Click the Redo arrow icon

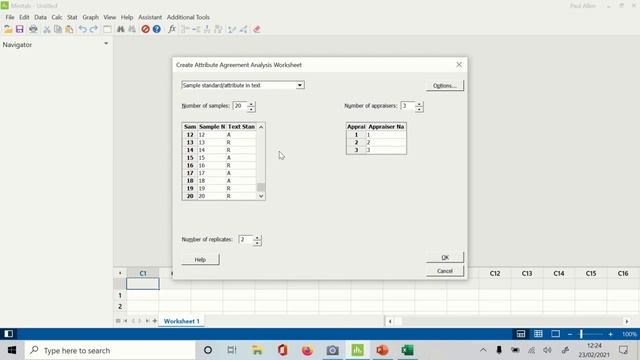point(93,29)
